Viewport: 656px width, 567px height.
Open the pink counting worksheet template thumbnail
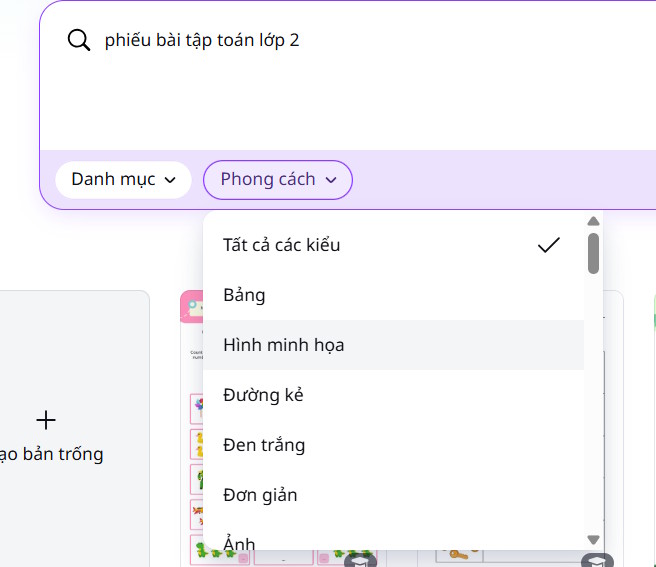192,427
